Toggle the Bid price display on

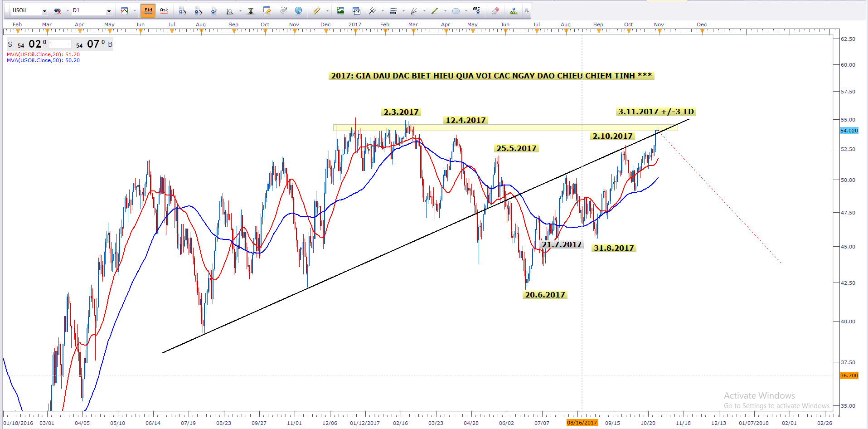148,10
